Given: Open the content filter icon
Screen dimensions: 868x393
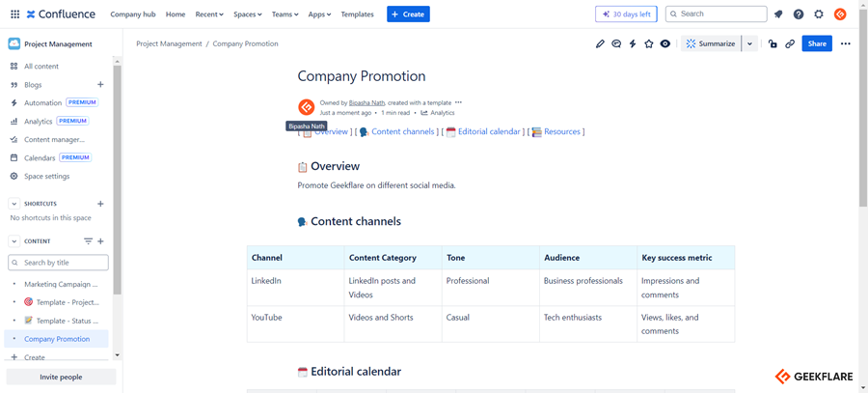Looking at the screenshot, I should pyautogui.click(x=88, y=241).
